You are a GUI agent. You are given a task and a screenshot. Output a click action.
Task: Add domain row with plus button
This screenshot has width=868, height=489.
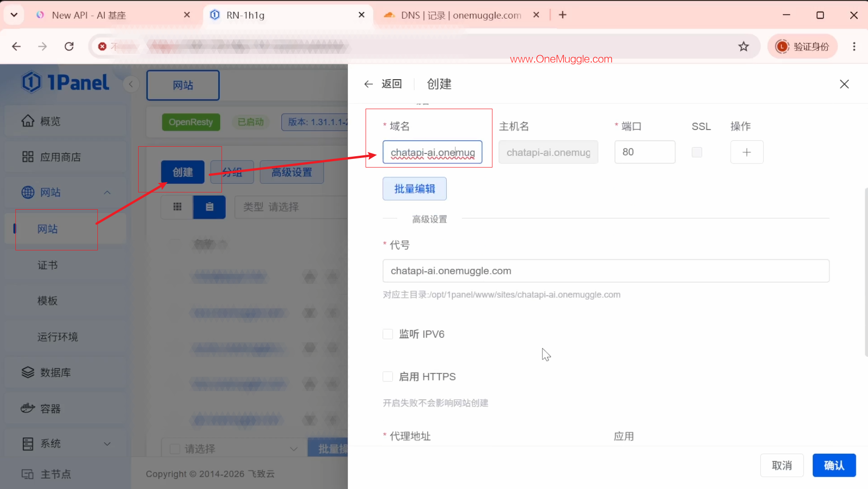tap(747, 152)
